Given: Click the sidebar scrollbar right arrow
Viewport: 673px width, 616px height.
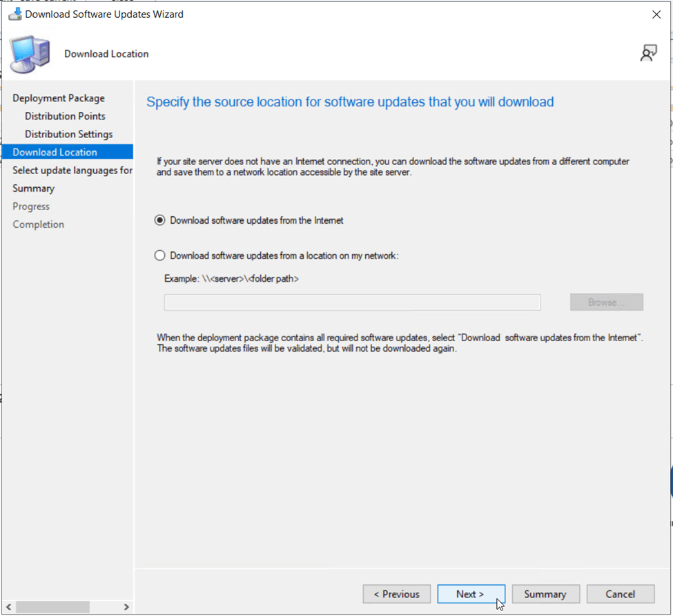Looking at the screenshot, I should (126, 607).
